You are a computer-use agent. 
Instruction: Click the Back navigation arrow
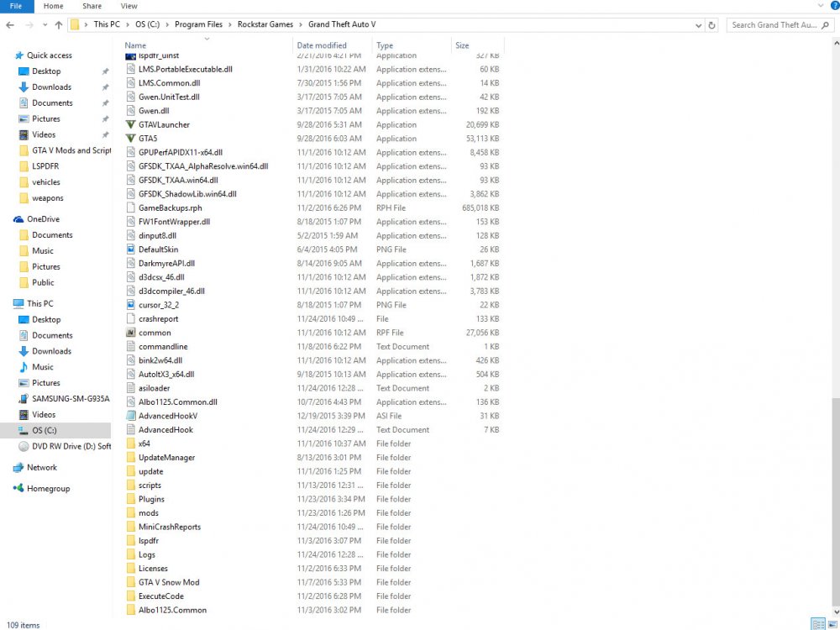click(10, 24)
